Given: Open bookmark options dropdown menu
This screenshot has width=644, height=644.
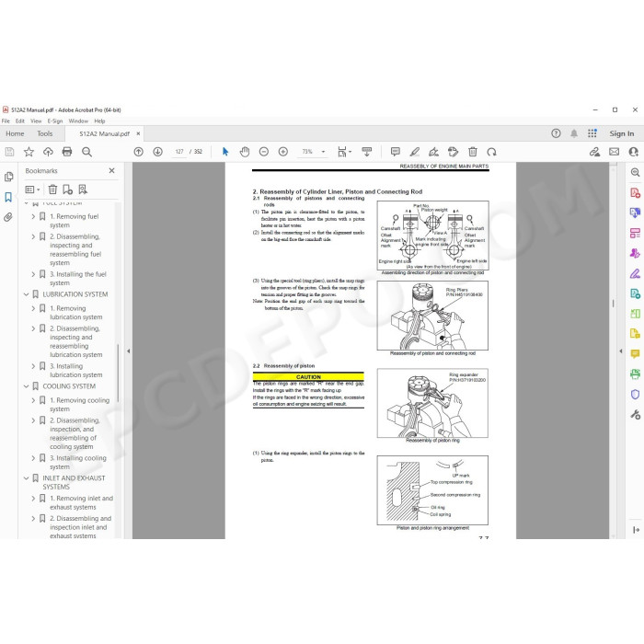Looking at the screenshot, I should [32, 190].
